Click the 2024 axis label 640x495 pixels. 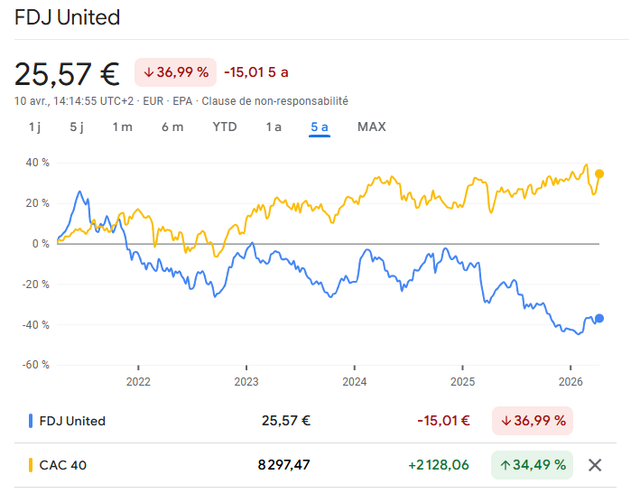[x=354, y=382]
